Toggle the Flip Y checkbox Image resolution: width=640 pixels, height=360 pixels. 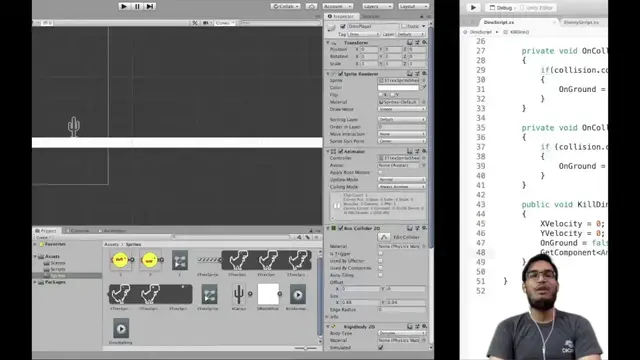pos(392,95)
